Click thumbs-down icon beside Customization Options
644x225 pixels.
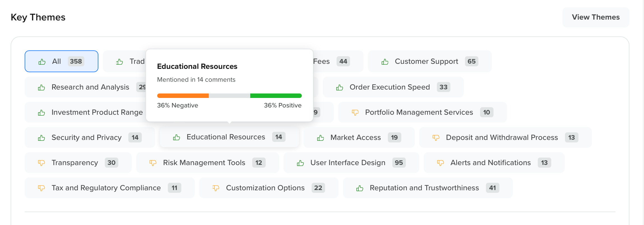tap(216, 188)
